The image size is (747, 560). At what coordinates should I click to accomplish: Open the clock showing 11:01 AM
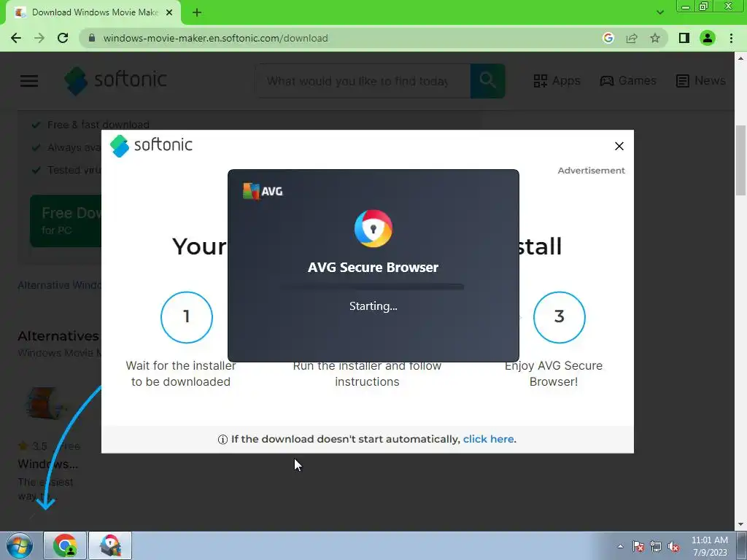[x=709, y=546]
